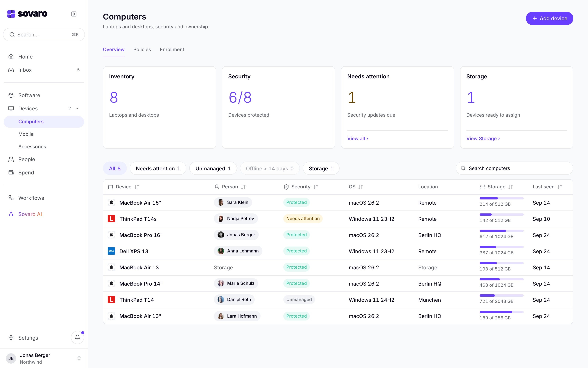Open People section
Screen dimensions: 588x368
coord(44,159)
